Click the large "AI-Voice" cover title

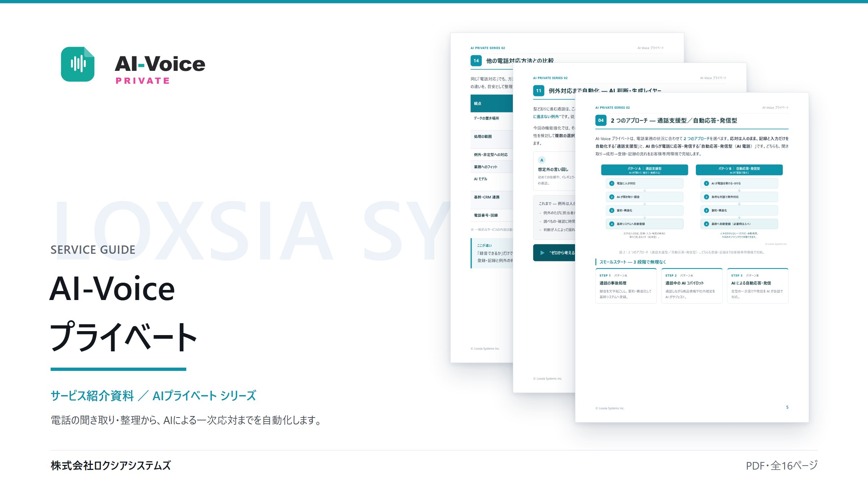[x=112, y=288]
